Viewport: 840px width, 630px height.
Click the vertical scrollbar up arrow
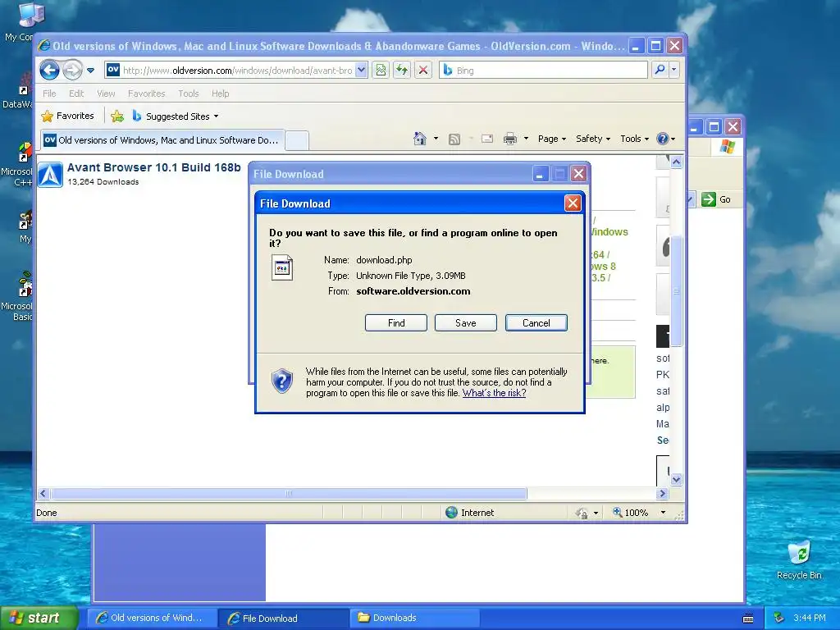pyautogui.click(x=676, y=162)
